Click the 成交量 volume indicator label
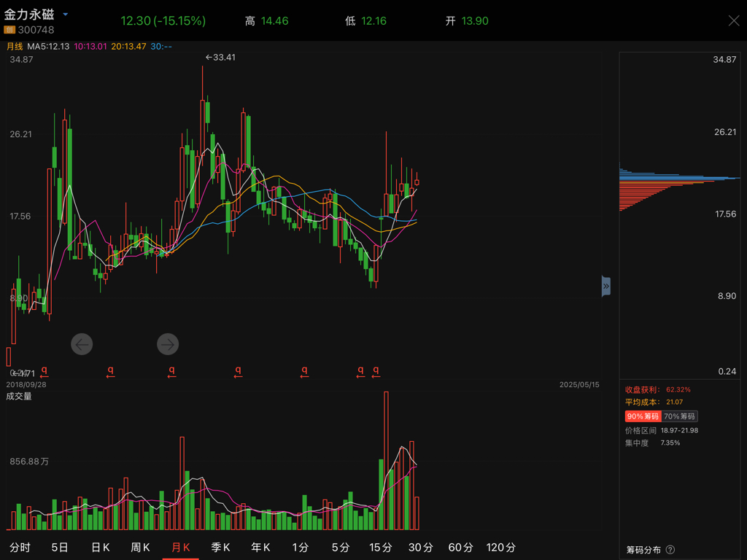 click(18, 396)
